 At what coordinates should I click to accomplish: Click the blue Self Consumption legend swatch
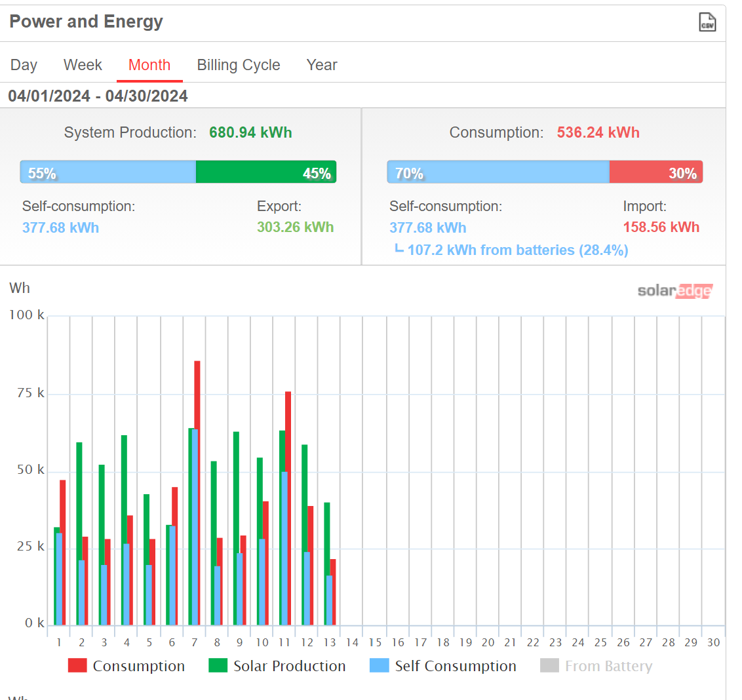(380, 666)
